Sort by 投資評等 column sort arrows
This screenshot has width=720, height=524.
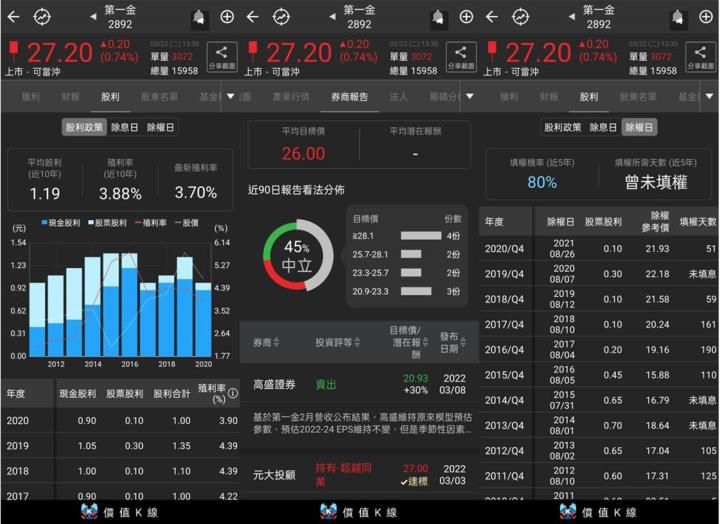coord(357,342)
